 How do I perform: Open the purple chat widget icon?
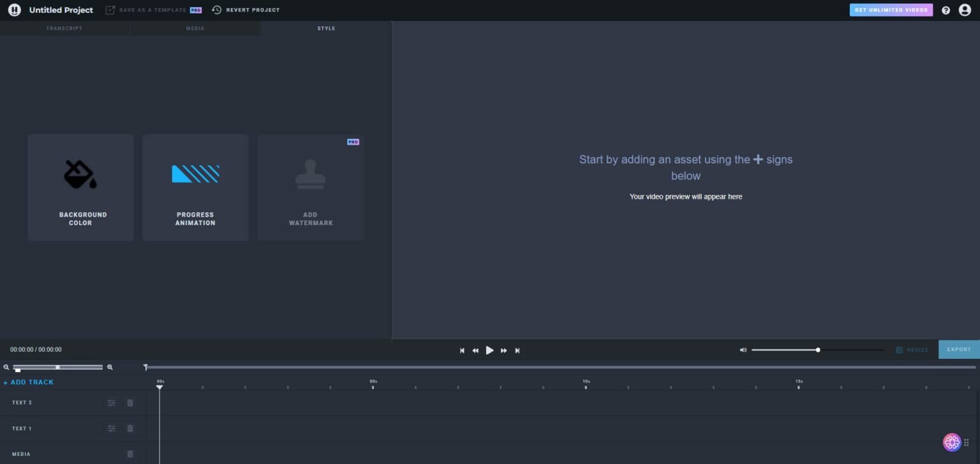(x=952, y=442)
